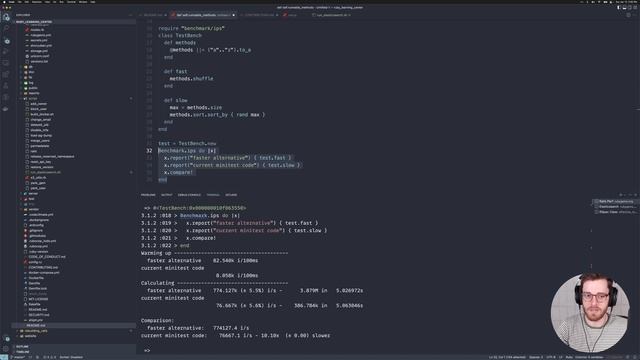The height and width of the screenshot is (360, 640).
Task: Click the git branch indicator 'master' in the status bar
Action: pyautogui.click(x=18, y=357)
